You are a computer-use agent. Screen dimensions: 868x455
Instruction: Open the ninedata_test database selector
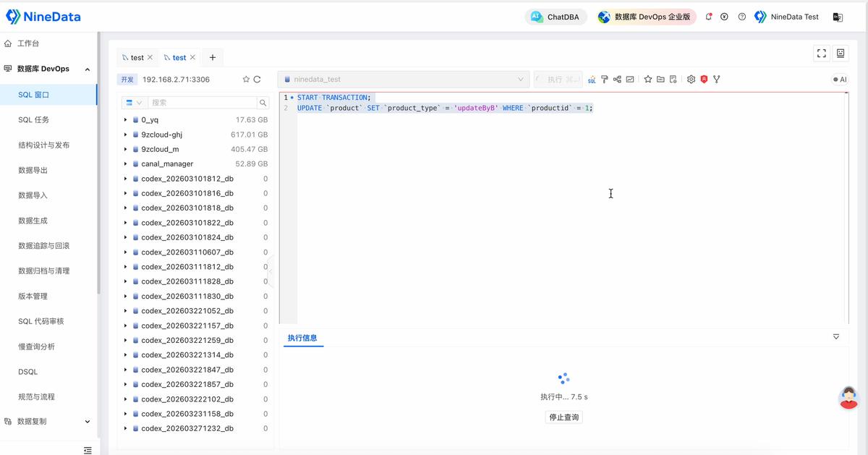404,80
